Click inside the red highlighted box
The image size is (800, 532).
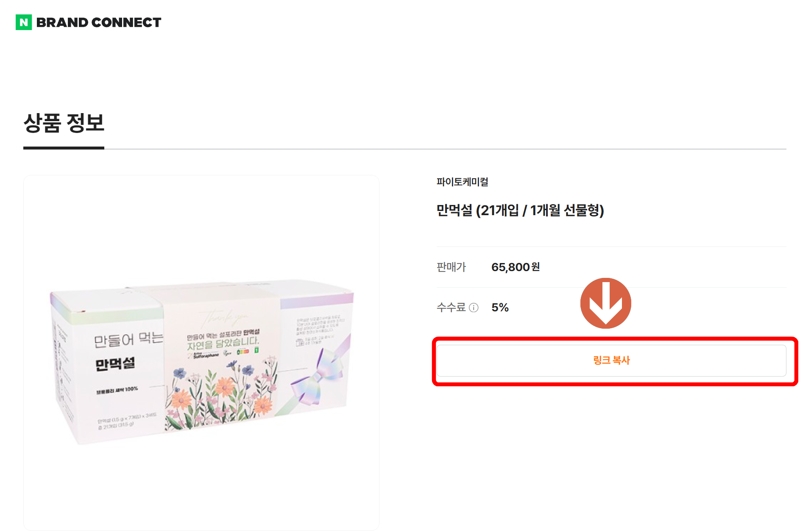click(x=612, y=360)
